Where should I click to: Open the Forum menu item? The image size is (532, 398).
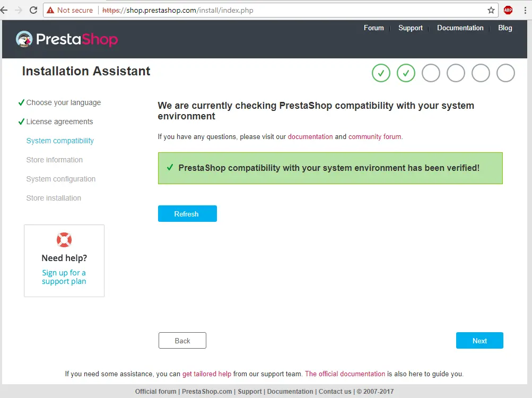(x=373, y=28)
